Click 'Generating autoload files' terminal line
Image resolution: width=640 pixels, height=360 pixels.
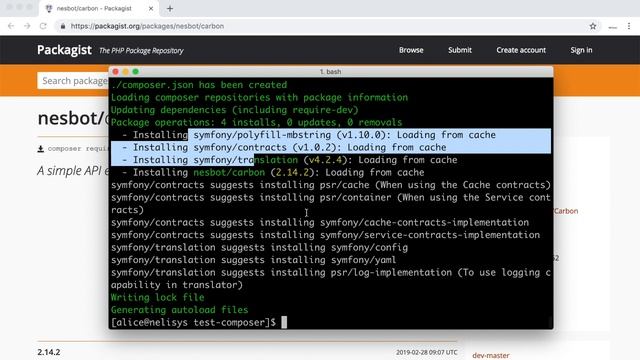[180, 310]
